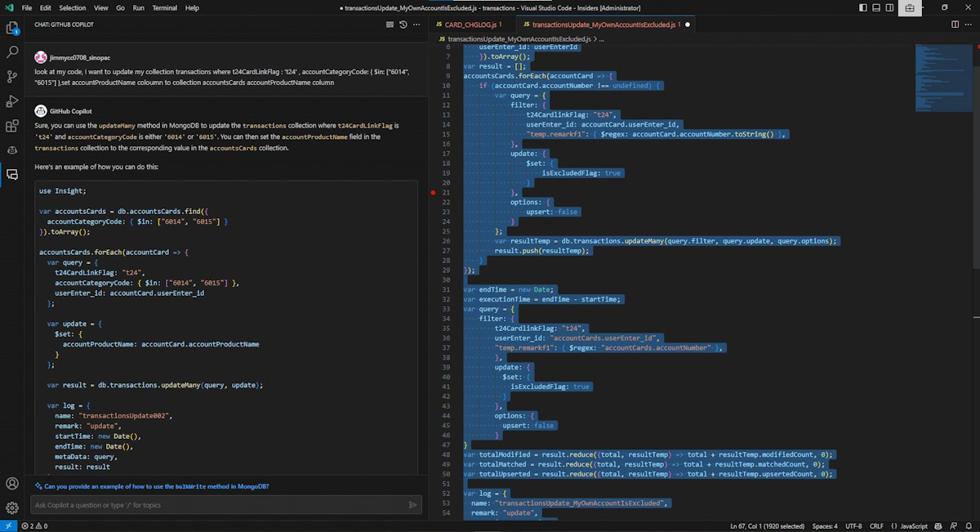The width and height of the screenshot is (980, 532).
Task: Click the Copilot status bar icon
Action: [938, 526]
